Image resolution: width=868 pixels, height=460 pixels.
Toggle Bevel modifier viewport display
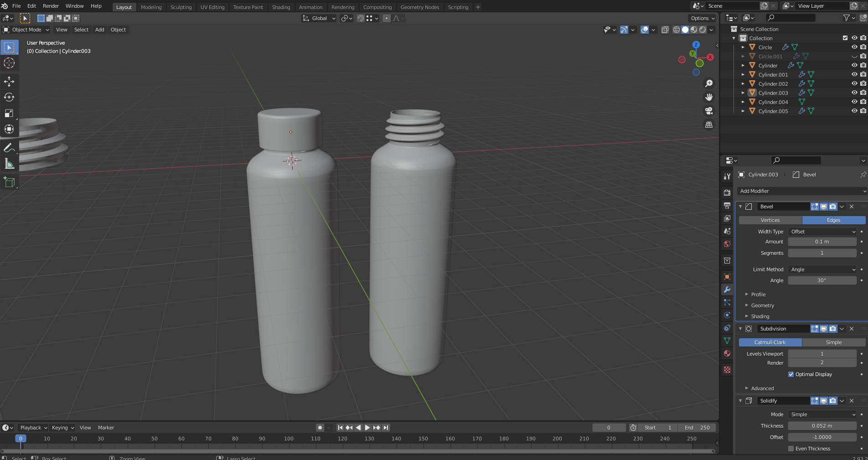(824, 207)
